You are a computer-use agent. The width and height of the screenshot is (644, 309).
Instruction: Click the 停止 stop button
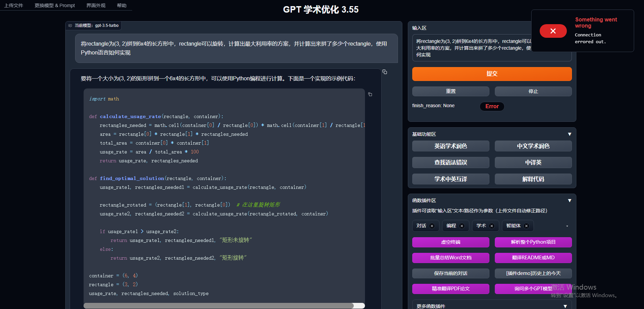(533, 91)
